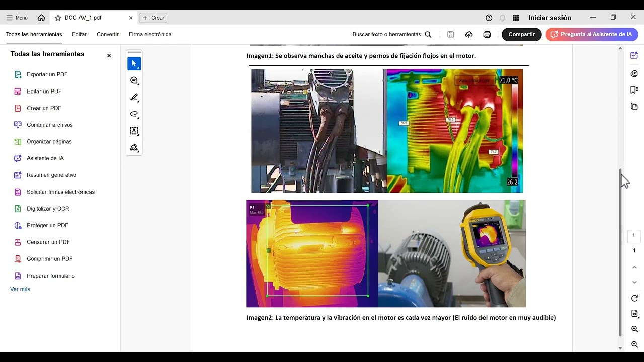
Task: Close the DOC-AV_1.pdf tab
Action: pyautogui.click(x=131, y=18)
